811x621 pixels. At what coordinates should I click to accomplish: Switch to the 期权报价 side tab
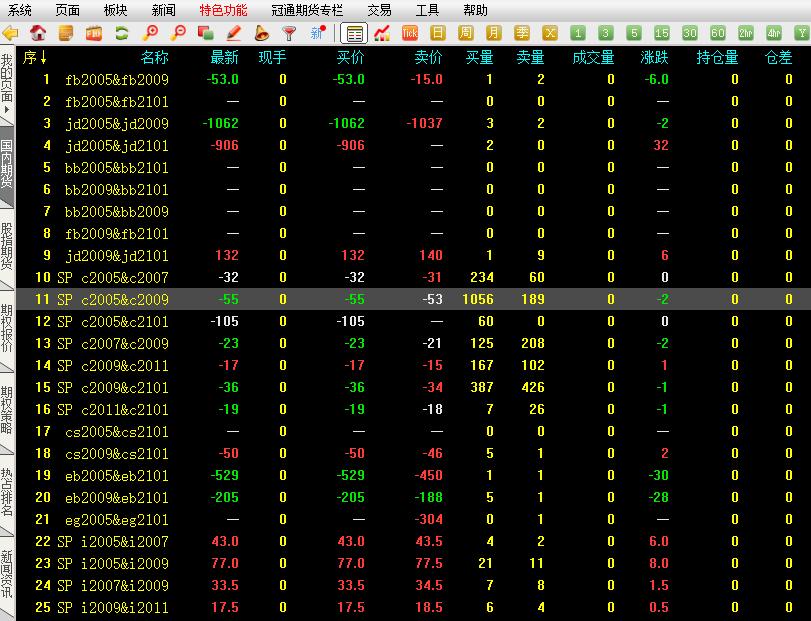7,327
